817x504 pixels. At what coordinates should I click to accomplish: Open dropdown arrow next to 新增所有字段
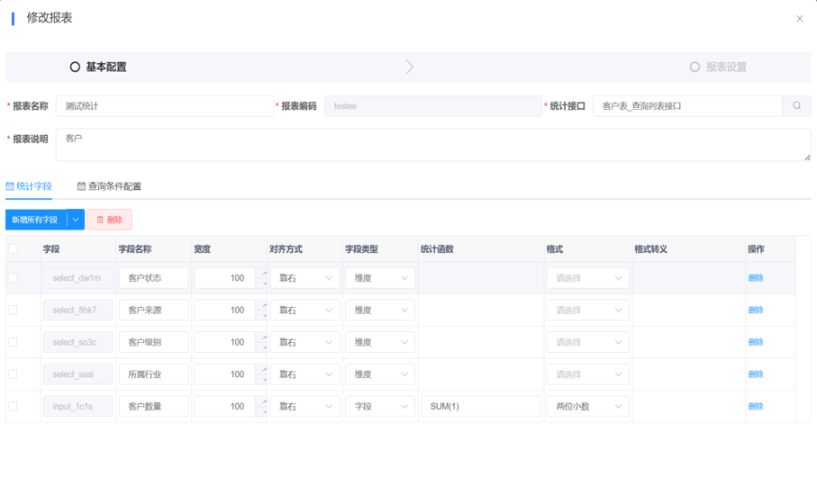(x=76, y=220)
